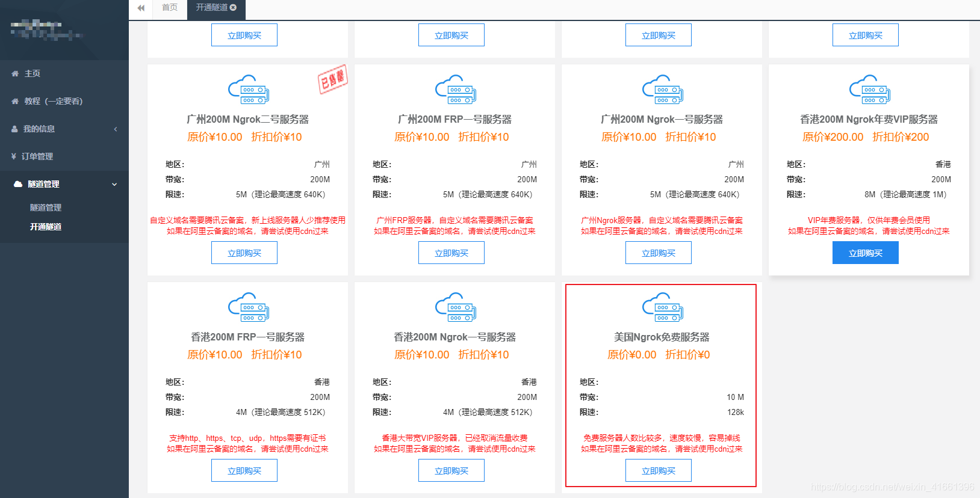Click the title 香港200M FRP一号服务器
Image resolution: width=980 pixels, height=498 pixels.
248,337
